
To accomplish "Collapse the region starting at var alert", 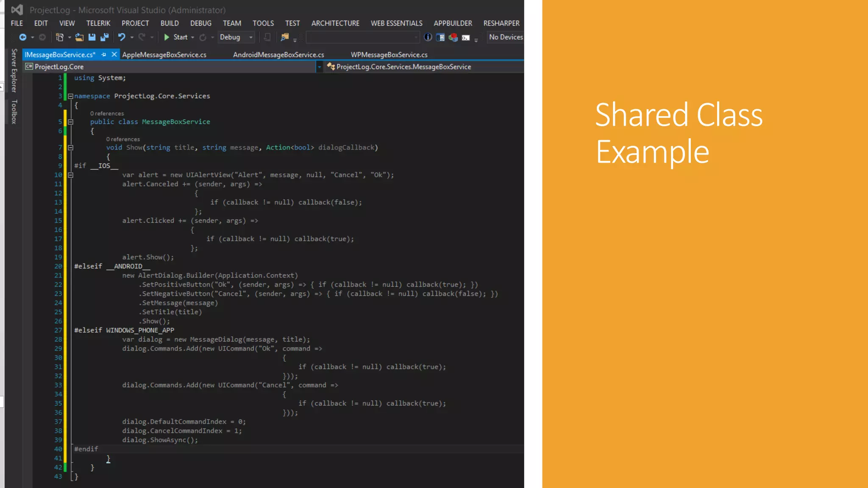I will click(70, 175).
